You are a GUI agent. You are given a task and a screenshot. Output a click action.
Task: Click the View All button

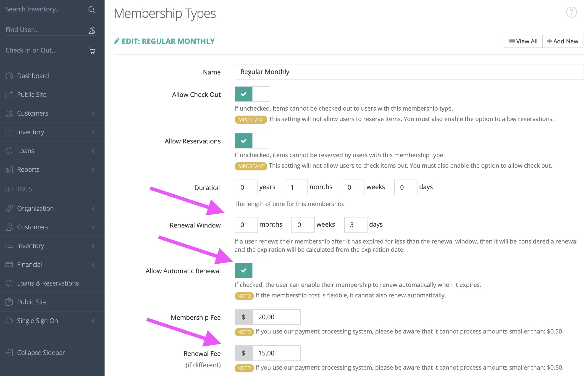pos(523,41)
